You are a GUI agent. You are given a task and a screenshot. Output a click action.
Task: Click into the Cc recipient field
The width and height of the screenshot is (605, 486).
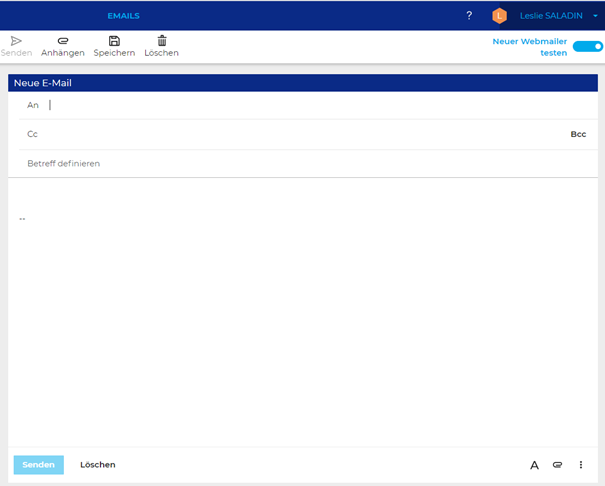coord(300,134)
